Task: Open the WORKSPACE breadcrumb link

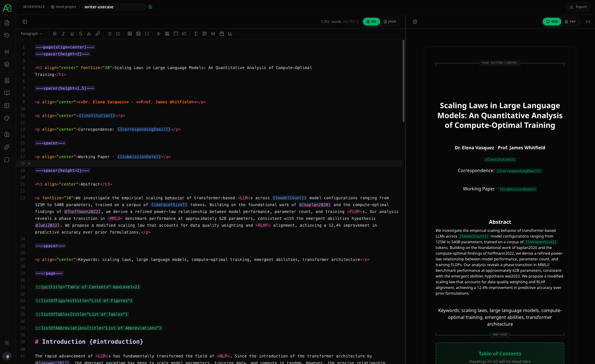Action: [34, 7]
